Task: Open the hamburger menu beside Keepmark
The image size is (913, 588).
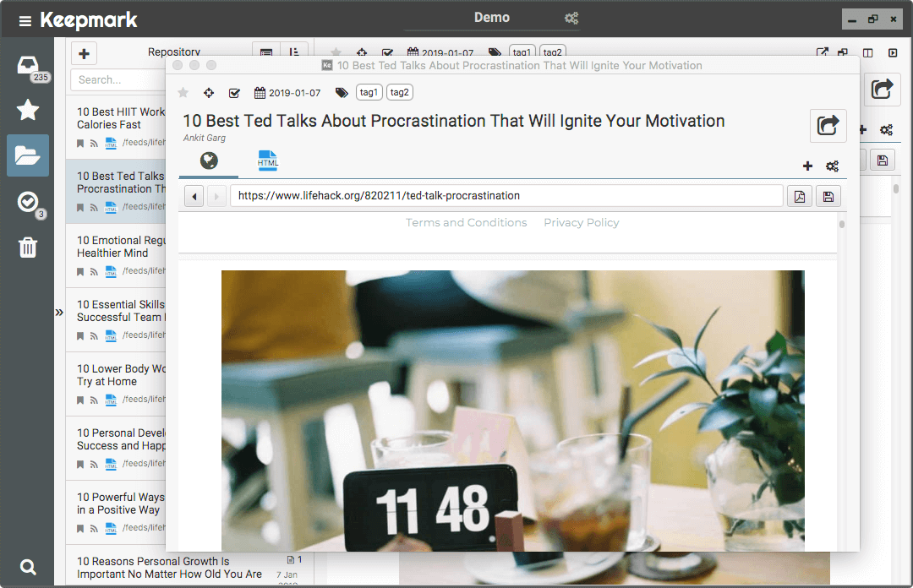Action: tap(25, 20)
